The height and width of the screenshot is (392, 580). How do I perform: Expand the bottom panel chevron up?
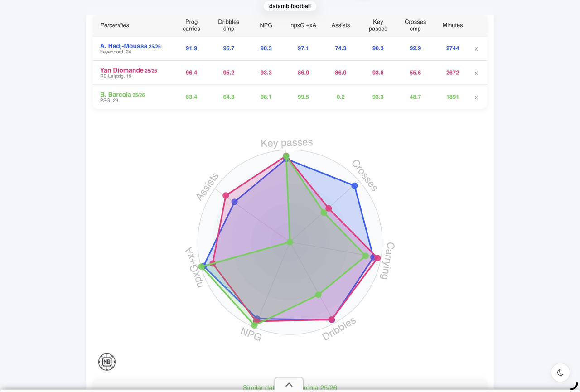pyautogui.click(x=289, y=385)
